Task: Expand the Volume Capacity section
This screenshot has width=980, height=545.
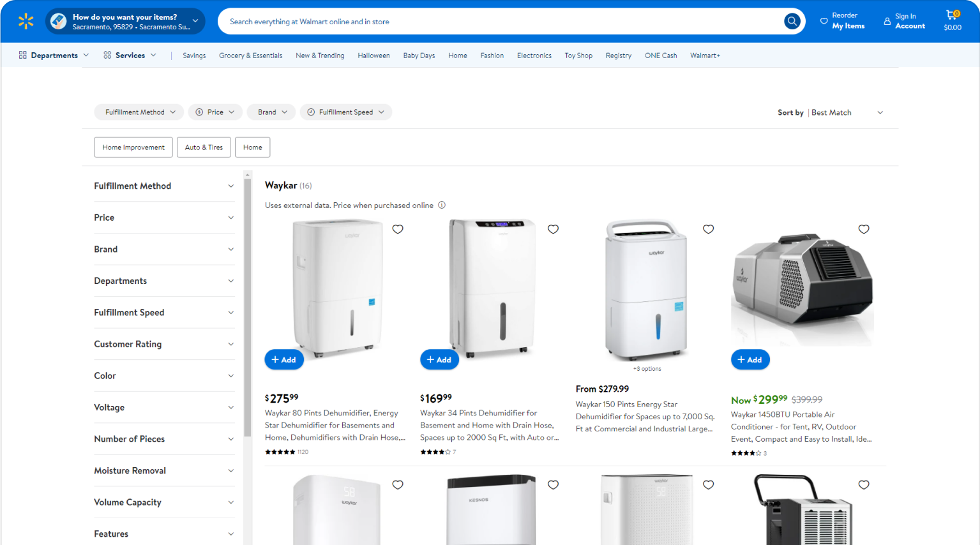Action: tap(164, 502)
